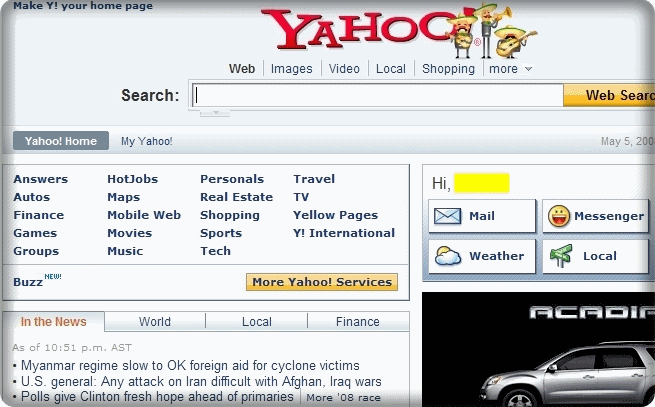Switch to the Images search tab
Screen dimensions: 655x407
click(x=292, y=69)
